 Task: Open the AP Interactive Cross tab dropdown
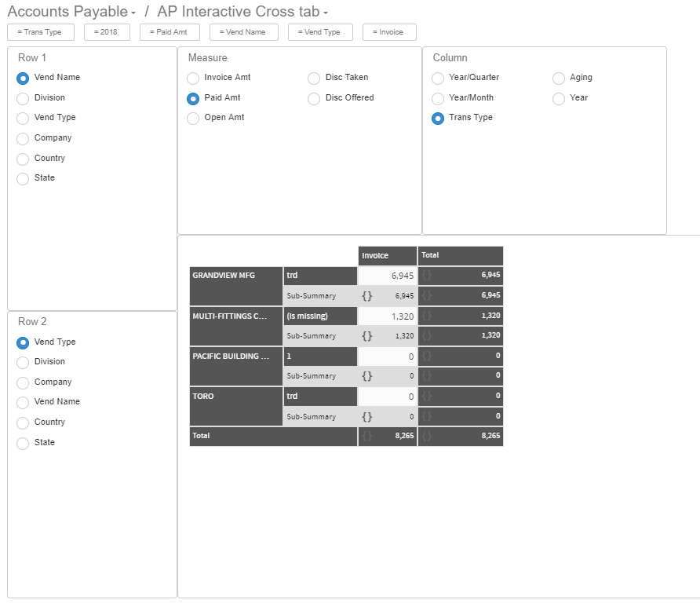[324, 12]
